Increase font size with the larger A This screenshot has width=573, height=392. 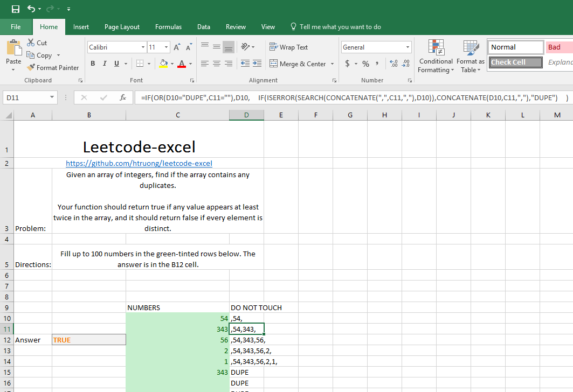(x=177, y=47)
